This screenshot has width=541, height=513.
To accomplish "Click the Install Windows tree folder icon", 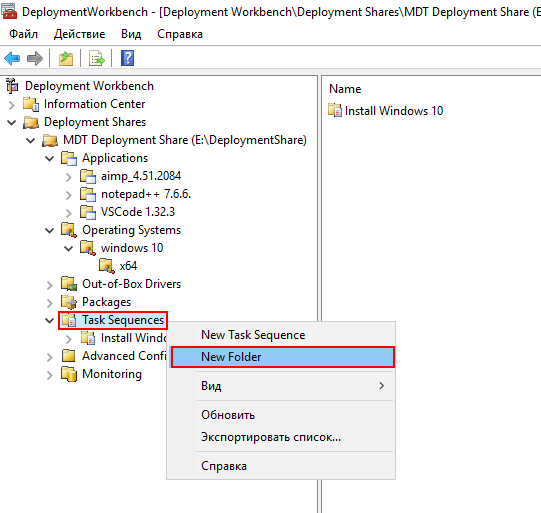I will coord(88,338).
